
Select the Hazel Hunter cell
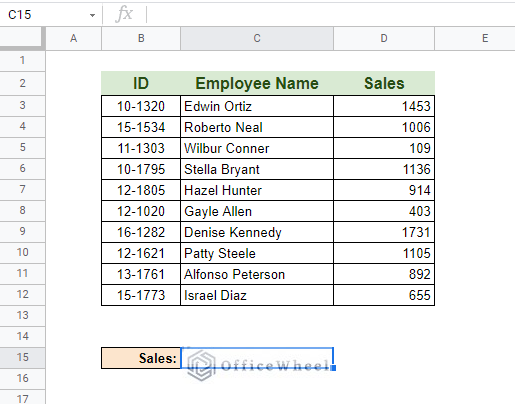tap(257, 190)
